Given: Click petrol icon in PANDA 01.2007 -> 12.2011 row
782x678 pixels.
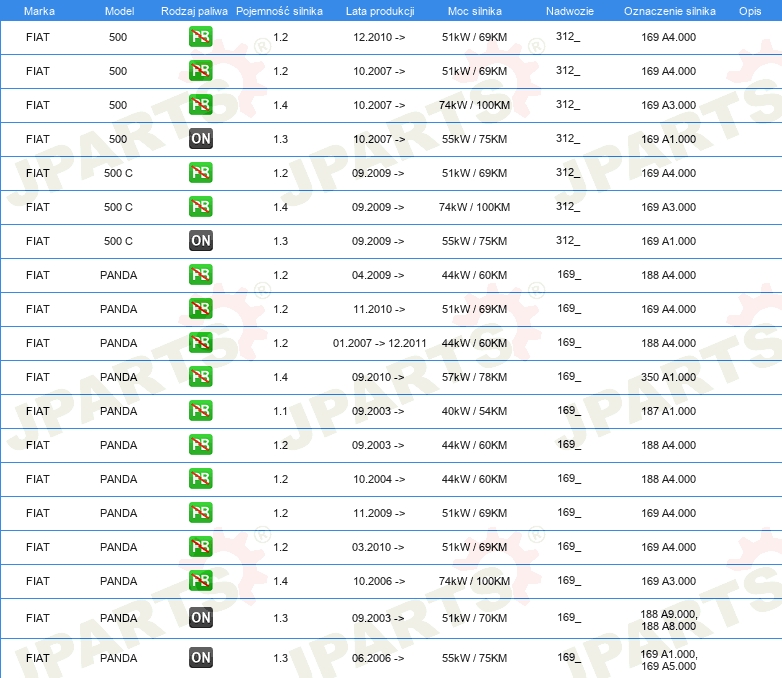Looking at the screenshot, I should pos(200,342).
